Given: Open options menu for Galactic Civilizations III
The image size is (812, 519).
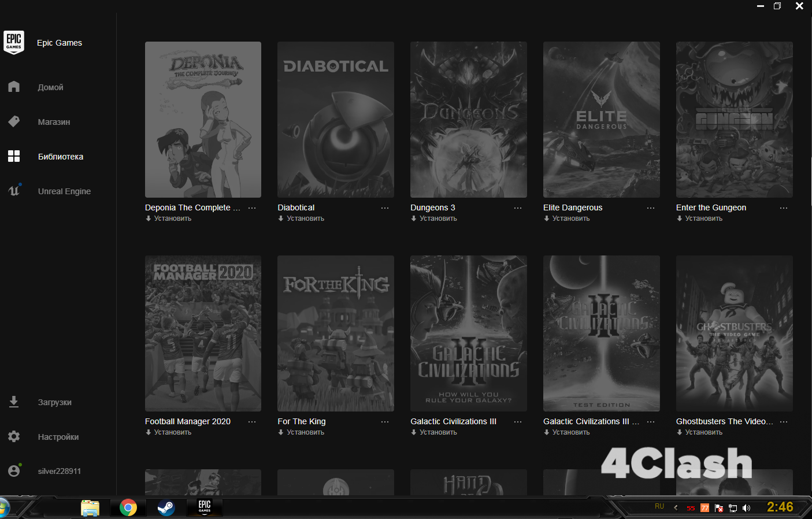Looking at the screenshot, I should (518, 422).
